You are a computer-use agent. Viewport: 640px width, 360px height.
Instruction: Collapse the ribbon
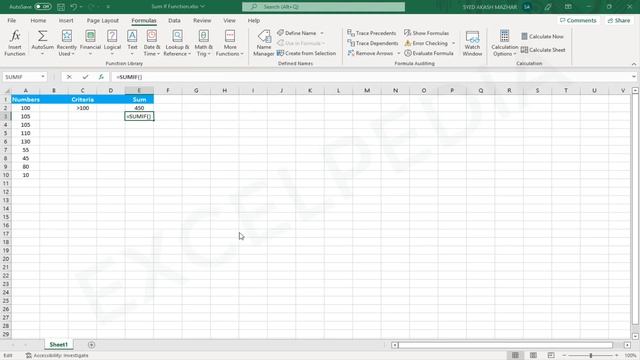(633, 64)
